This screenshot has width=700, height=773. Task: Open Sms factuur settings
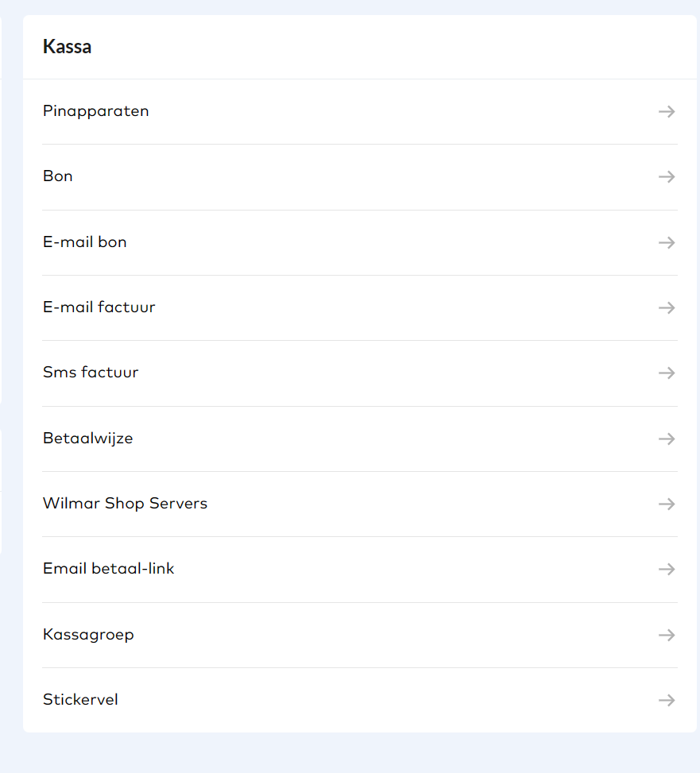click(91, 373)
